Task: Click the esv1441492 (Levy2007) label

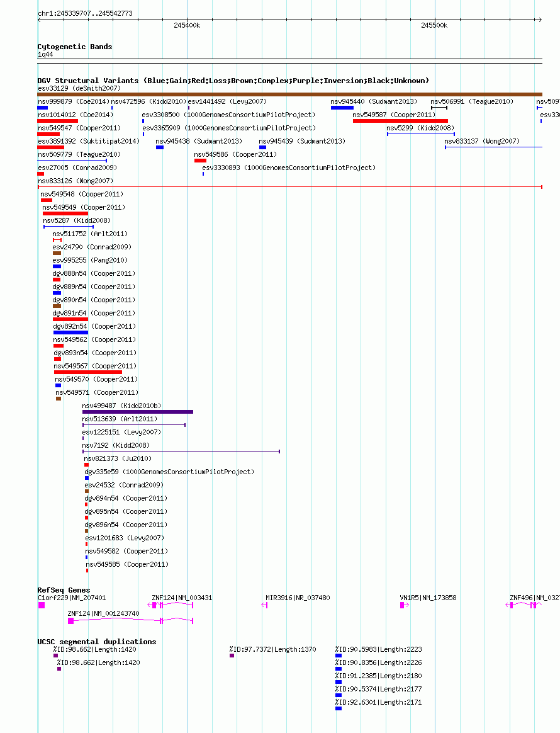Action: tap(227, 101)
